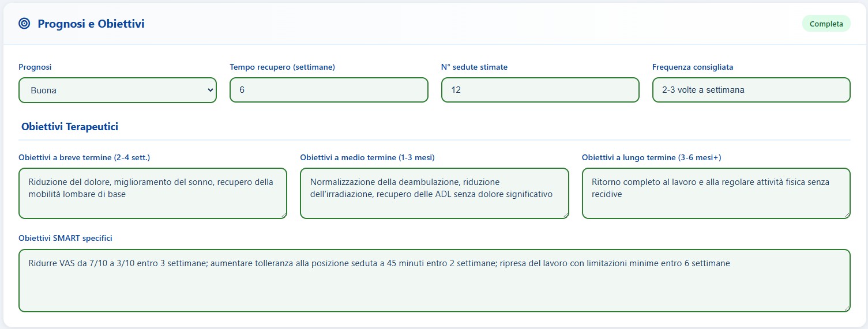
Task: Focus the Tempo recupero (settimane) field
Action: (329, 90)
